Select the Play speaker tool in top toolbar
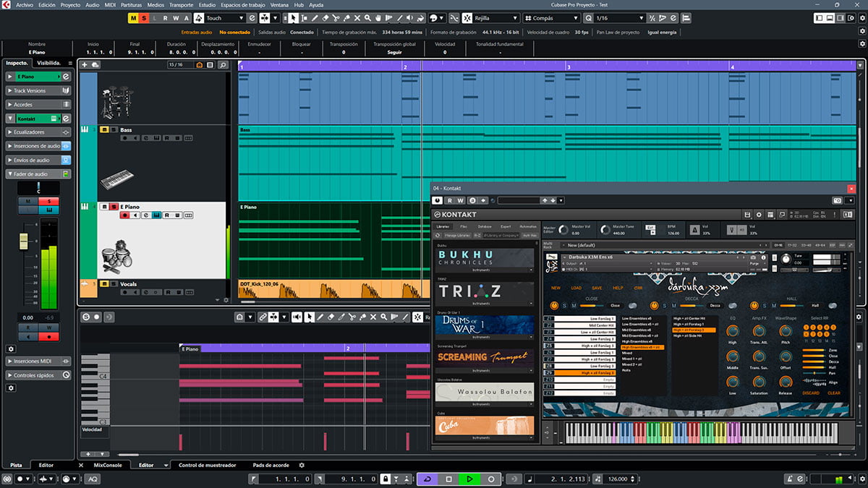Screen dimensions: 868x488 [410, 18]
